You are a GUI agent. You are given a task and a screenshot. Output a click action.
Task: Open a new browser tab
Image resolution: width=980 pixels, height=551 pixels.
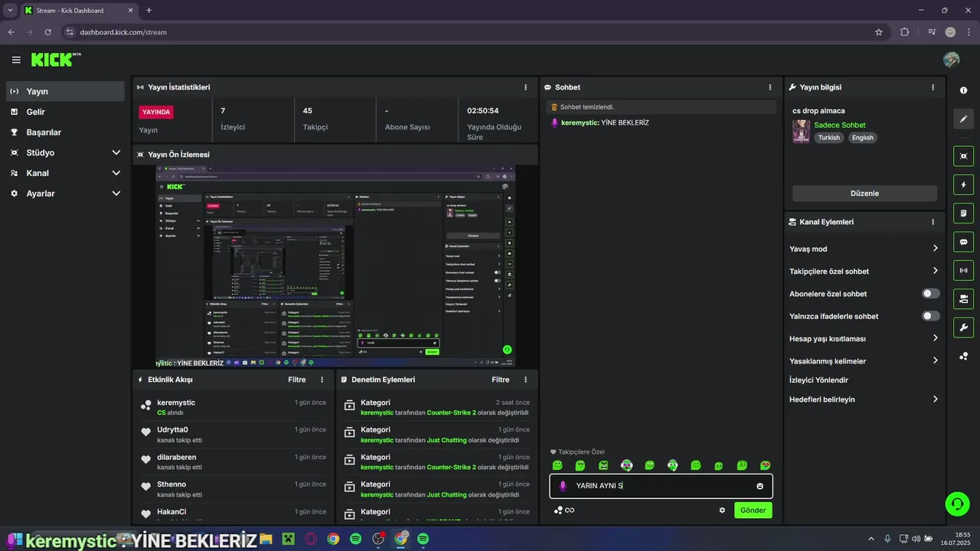(x=149, y=11)
